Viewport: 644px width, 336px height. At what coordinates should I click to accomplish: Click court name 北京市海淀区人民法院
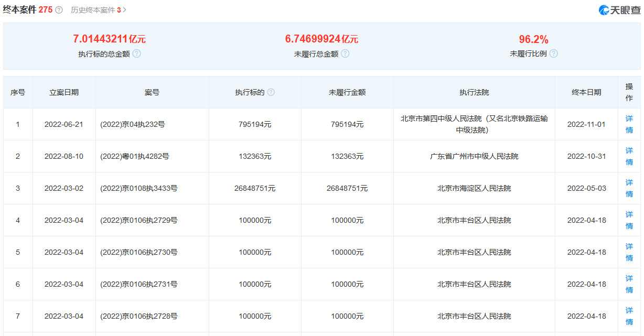tap(474, 188)
